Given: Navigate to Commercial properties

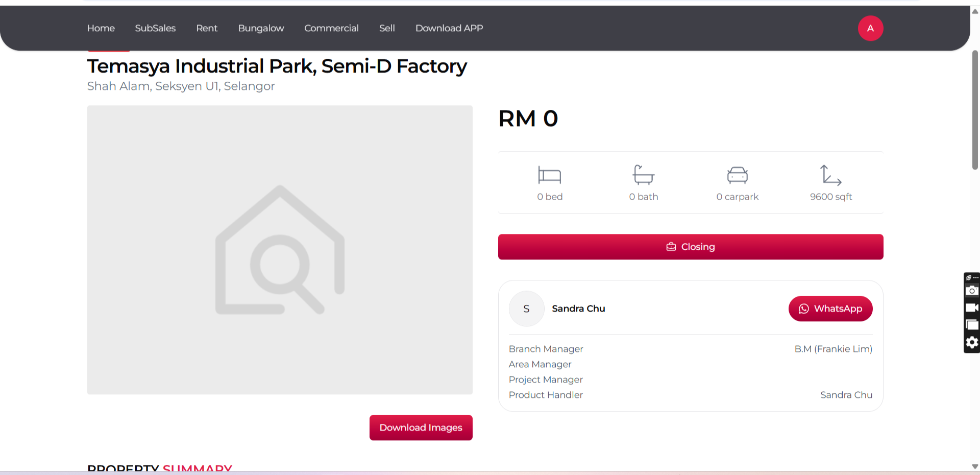Looking at the screenshot, I should [x=331, y=28].
